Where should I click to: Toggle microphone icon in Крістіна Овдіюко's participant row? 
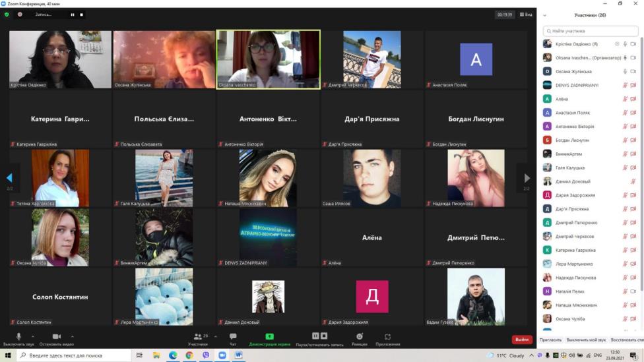coord(625,44)
